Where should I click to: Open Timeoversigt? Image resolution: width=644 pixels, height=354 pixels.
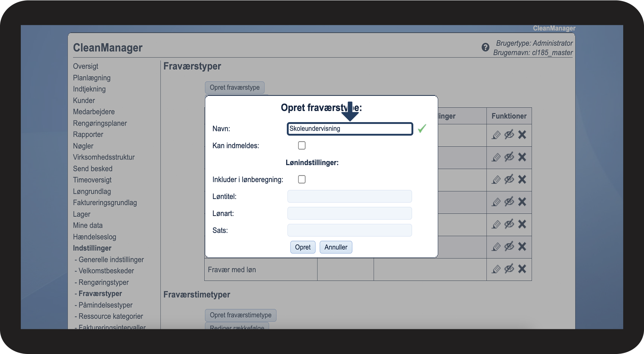click(92, 180)
